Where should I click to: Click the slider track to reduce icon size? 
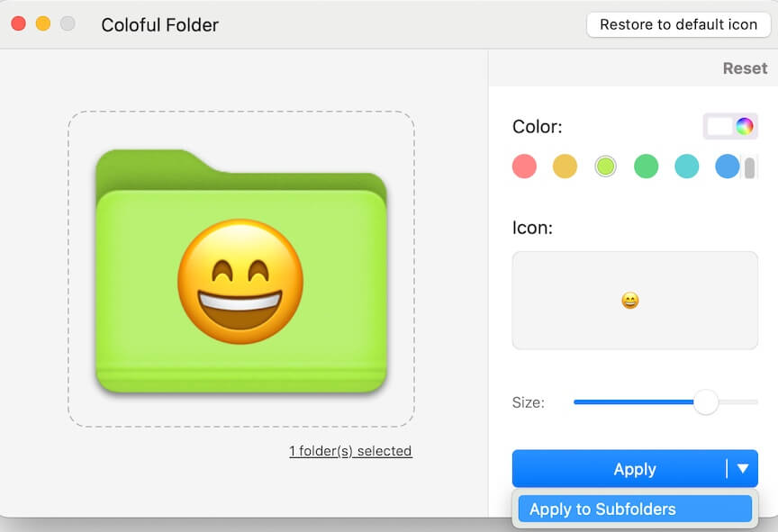tap(621, 402)
